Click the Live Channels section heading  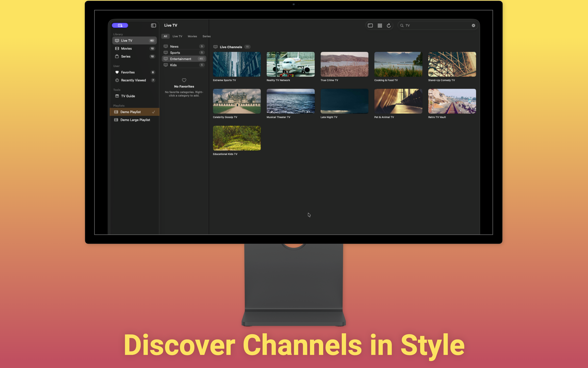click(231, 47)
